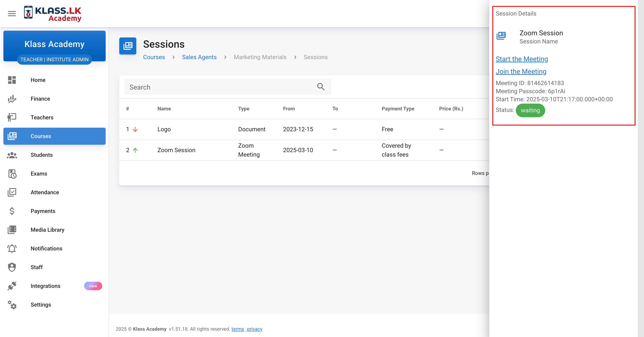
Task: Select Media Library in sidebar
Action: click(x=47, y=230)
